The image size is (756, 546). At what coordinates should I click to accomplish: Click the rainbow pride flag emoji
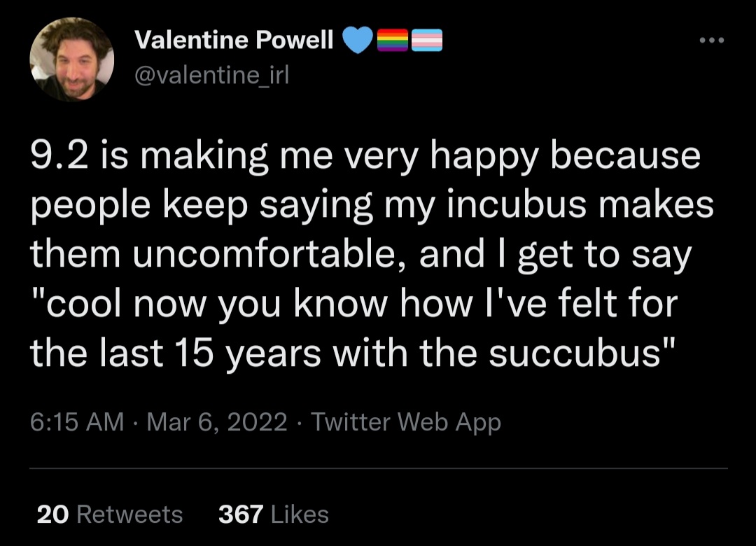392,40
